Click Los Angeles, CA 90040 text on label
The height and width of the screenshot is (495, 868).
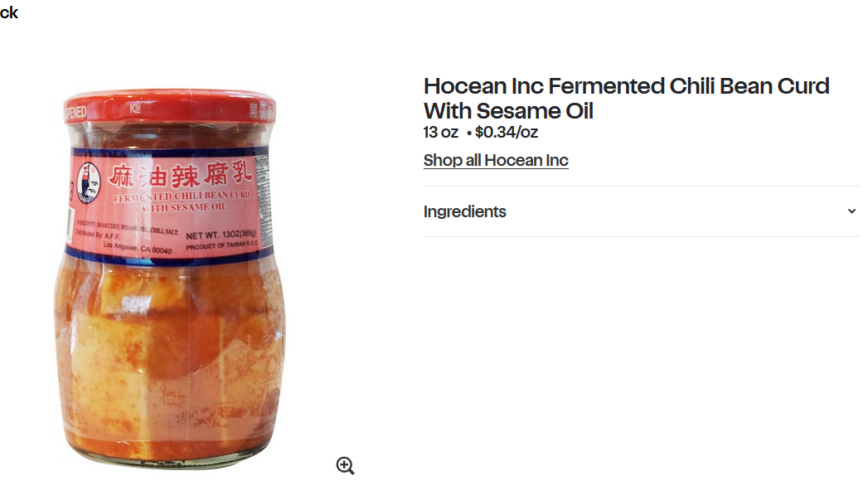click(138, 248)
